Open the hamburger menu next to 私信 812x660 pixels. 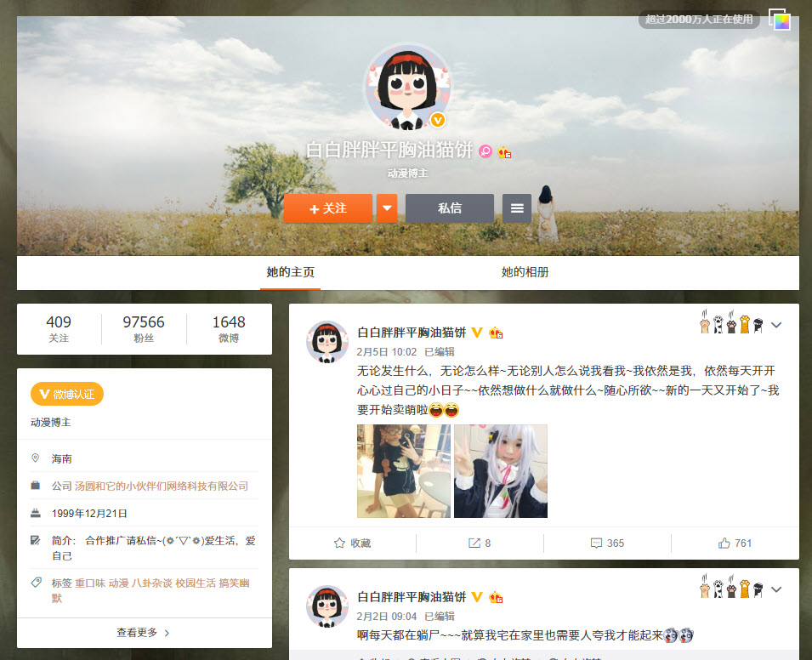pos(517,208)
